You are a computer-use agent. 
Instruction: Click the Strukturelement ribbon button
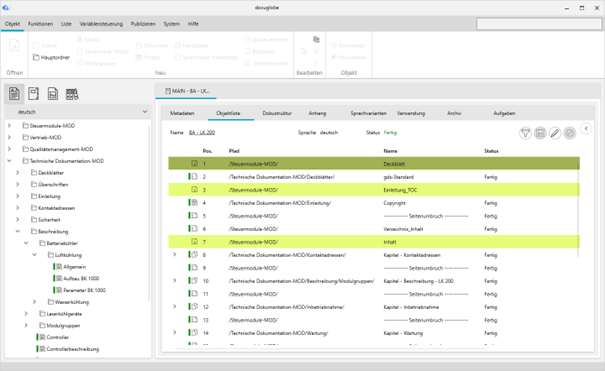pos(266,40)
